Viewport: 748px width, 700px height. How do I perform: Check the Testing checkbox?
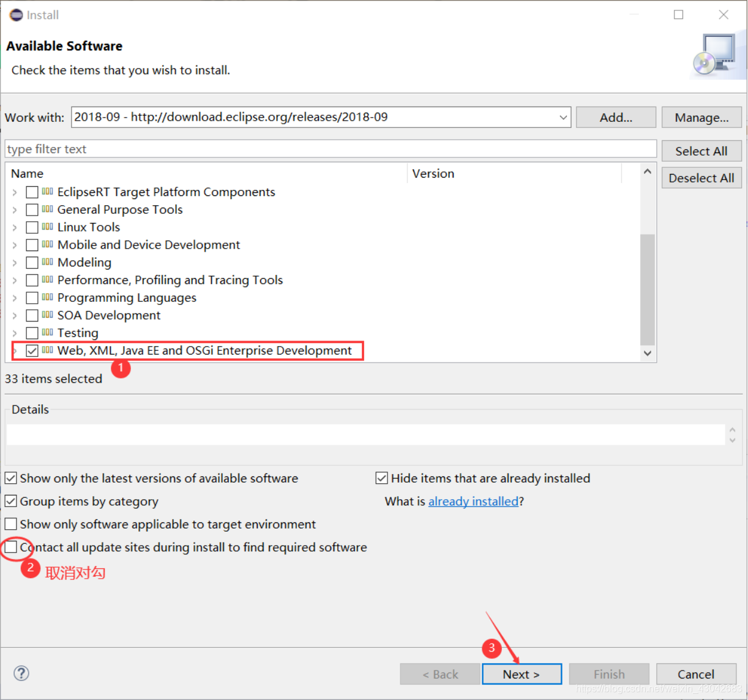point(32,333)
